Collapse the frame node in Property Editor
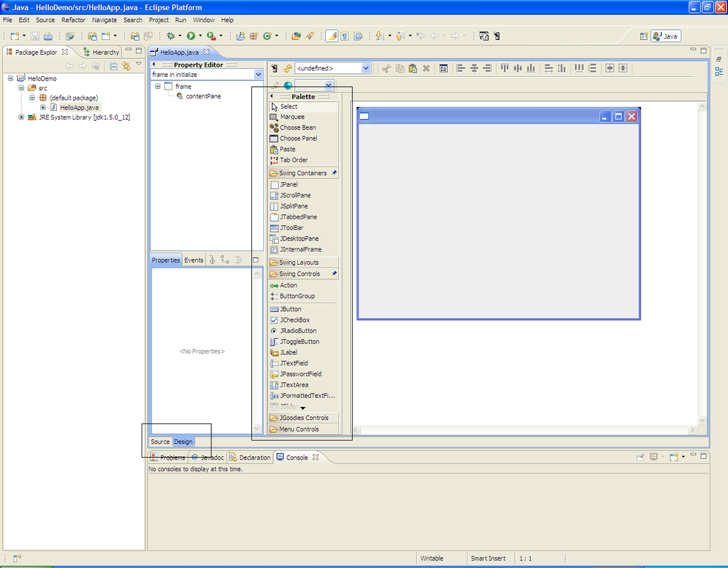The image size is (728, 568). click(x=158, y=86)
